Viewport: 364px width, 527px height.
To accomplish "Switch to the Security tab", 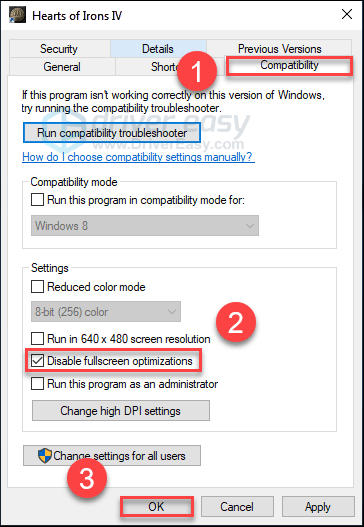I will pos(59,49).
